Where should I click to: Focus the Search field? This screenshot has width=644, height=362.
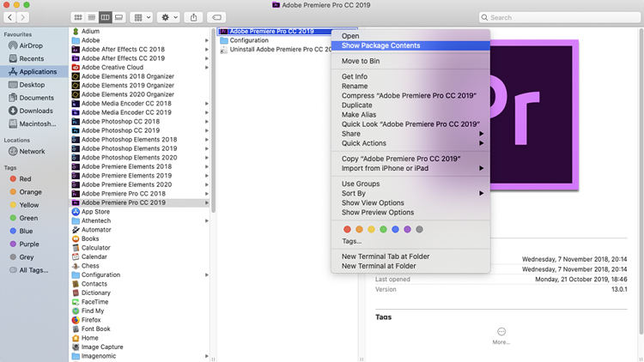click(x=559, y=17)
